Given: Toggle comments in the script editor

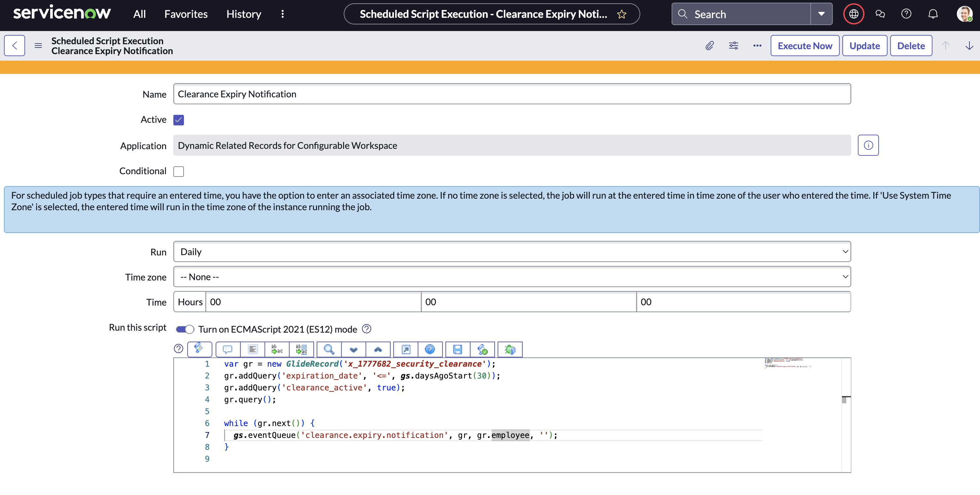Looking at the screenshot, I should [227, 349].
